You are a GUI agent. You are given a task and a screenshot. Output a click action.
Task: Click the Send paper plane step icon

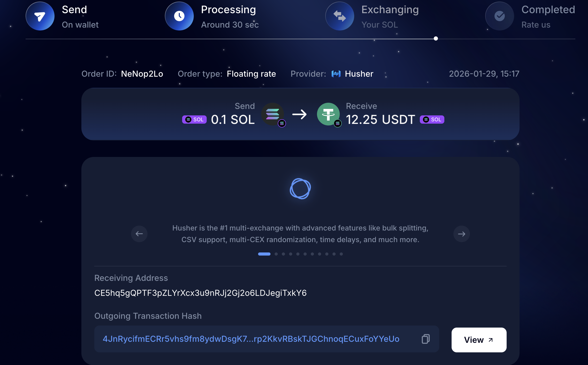pos(40,16)
